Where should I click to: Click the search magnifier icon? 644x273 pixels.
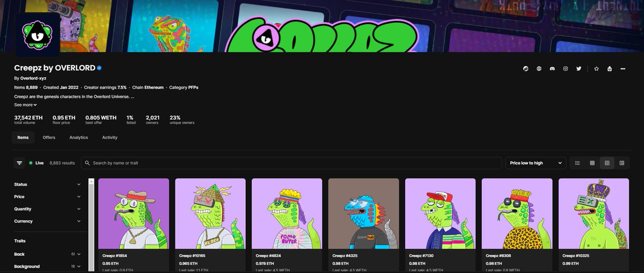pos(87,163)
